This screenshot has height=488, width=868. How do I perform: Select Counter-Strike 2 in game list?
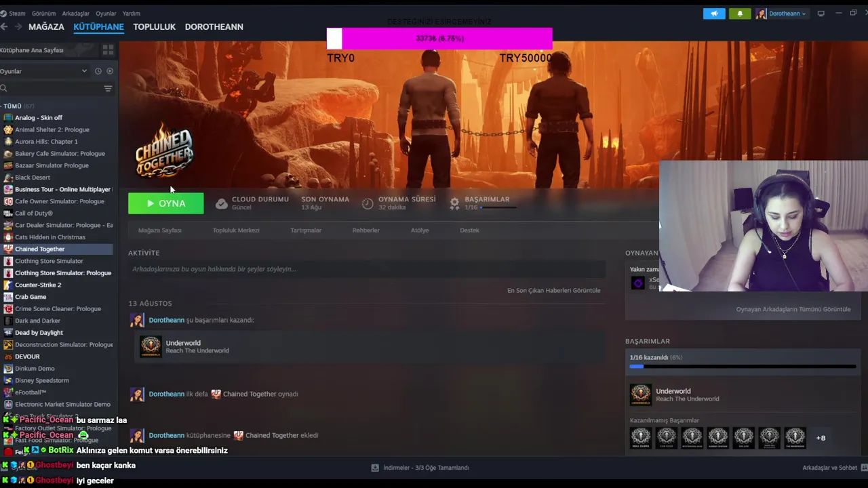pyautogui.click(x=38, y=285)
